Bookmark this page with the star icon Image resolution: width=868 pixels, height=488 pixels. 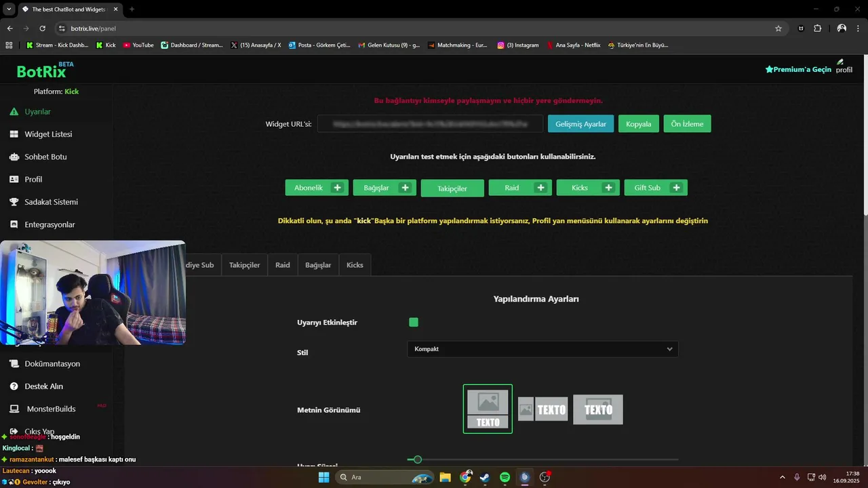tap(778, 28)
